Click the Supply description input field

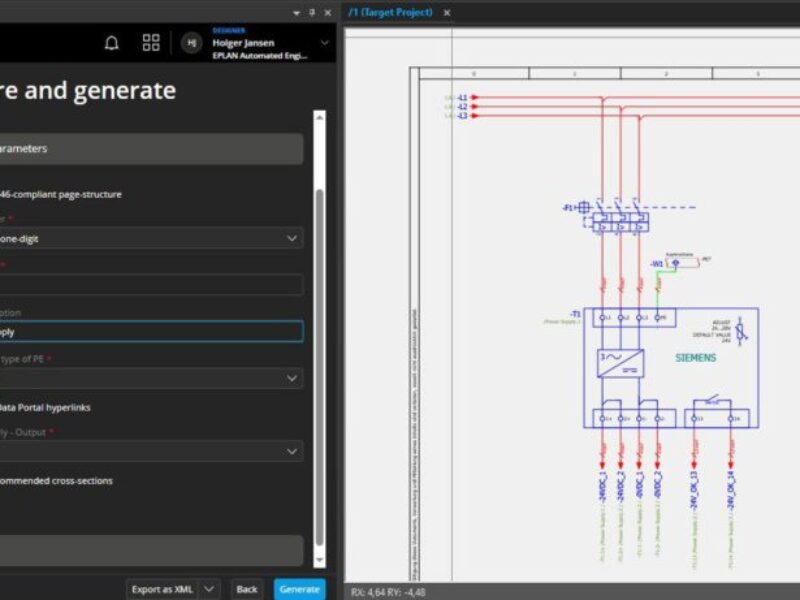tap(150, 330)
